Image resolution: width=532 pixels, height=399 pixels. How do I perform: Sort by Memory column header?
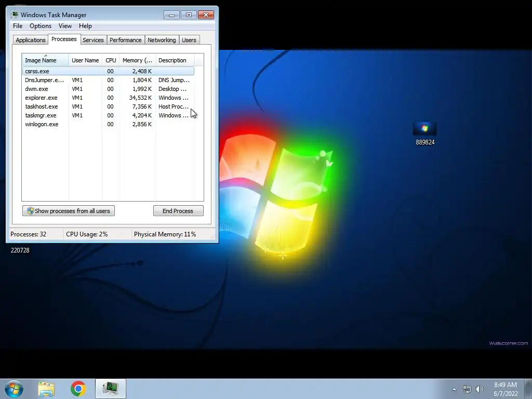click(137, 60)
